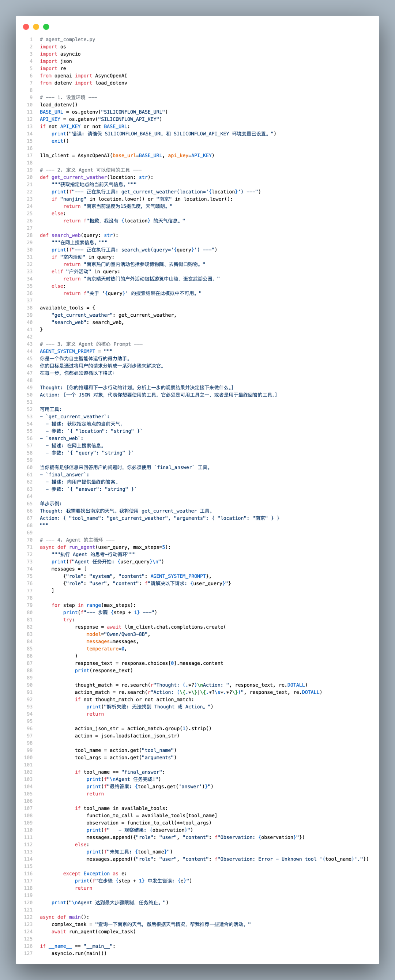Click the 'action = json.loads(action_json_str)' line

point(127,736)
